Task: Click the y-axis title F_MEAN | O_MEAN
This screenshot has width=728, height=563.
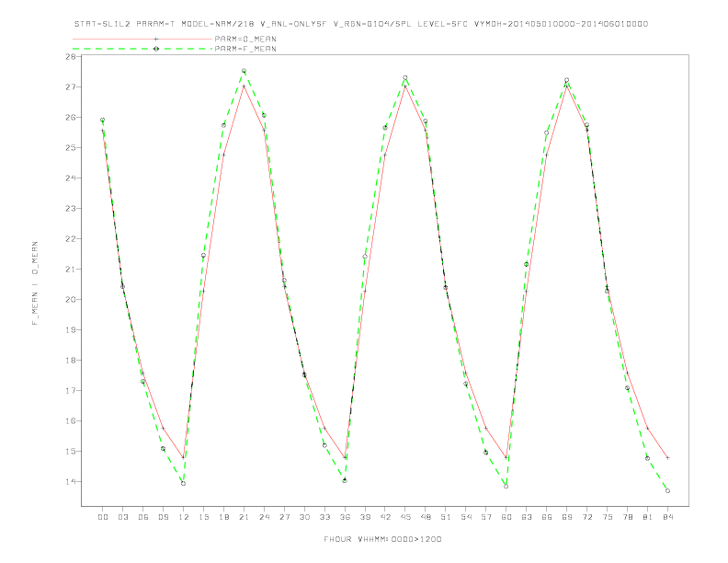Action: point(35,283)
